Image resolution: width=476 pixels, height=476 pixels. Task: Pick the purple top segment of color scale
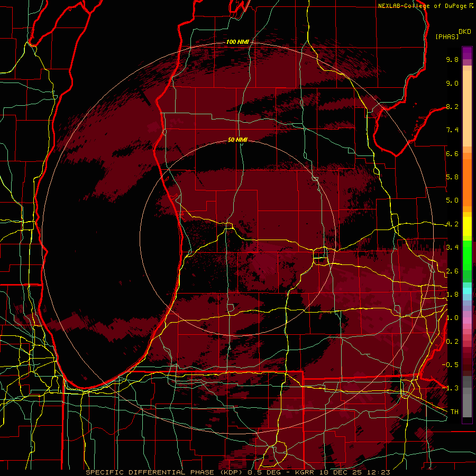[x=467, y=53]
